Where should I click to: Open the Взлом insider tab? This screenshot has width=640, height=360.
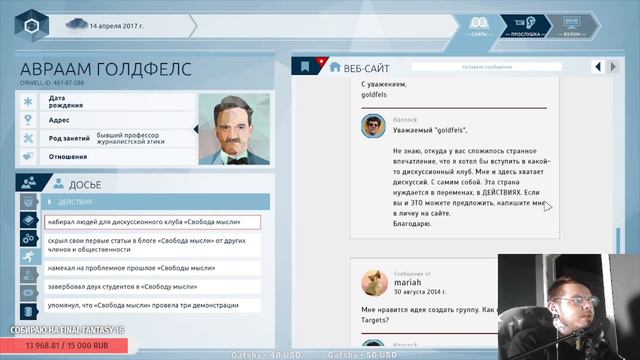[571, 26]
